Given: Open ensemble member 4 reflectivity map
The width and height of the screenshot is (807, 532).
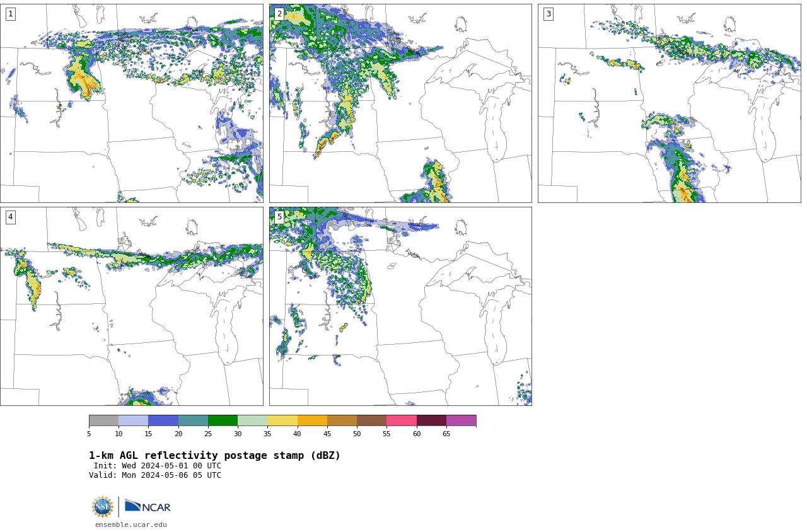Looking at the screenshot, I should point(132,306).
